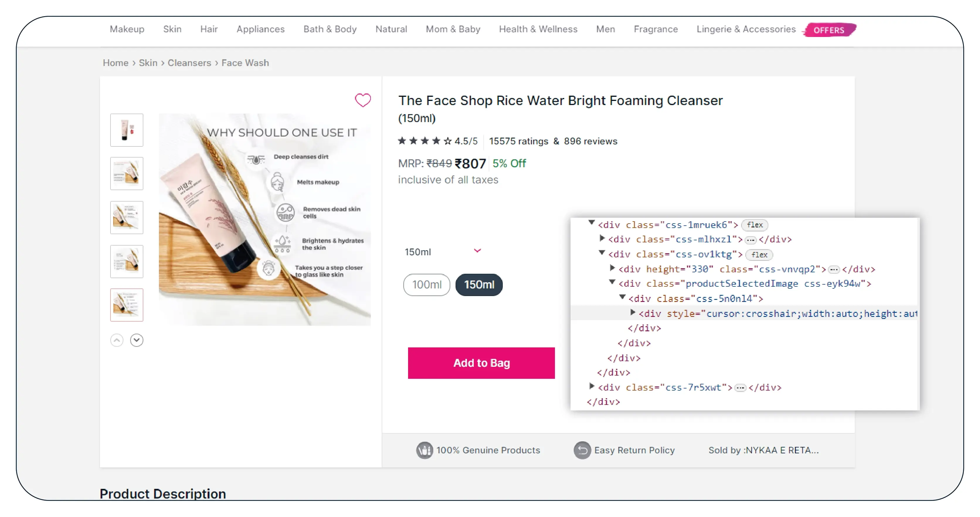Click the star rating icons

(424, 141)
